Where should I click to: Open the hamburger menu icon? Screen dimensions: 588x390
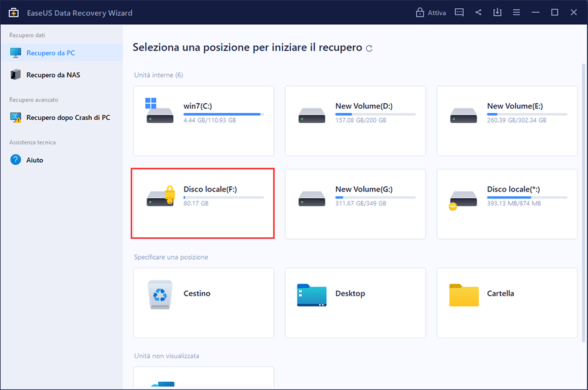click(x=516, y=12)
